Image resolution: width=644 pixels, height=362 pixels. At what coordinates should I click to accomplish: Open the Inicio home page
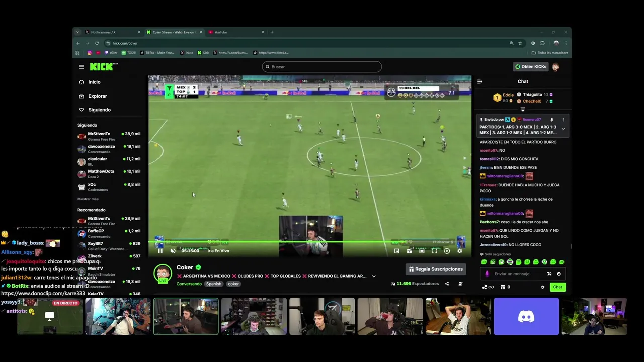(x=90, y=82)
